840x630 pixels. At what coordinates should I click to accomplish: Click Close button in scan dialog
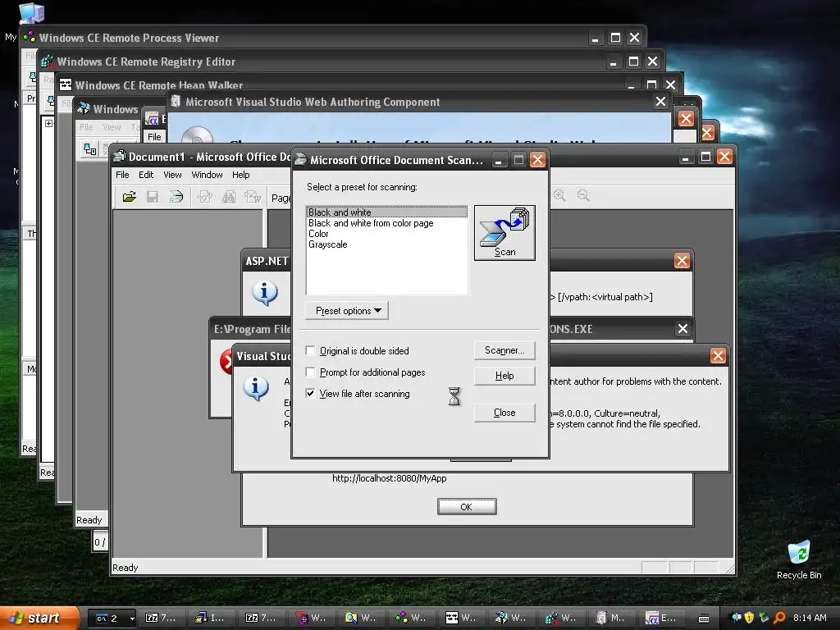(x=504, y=413)
